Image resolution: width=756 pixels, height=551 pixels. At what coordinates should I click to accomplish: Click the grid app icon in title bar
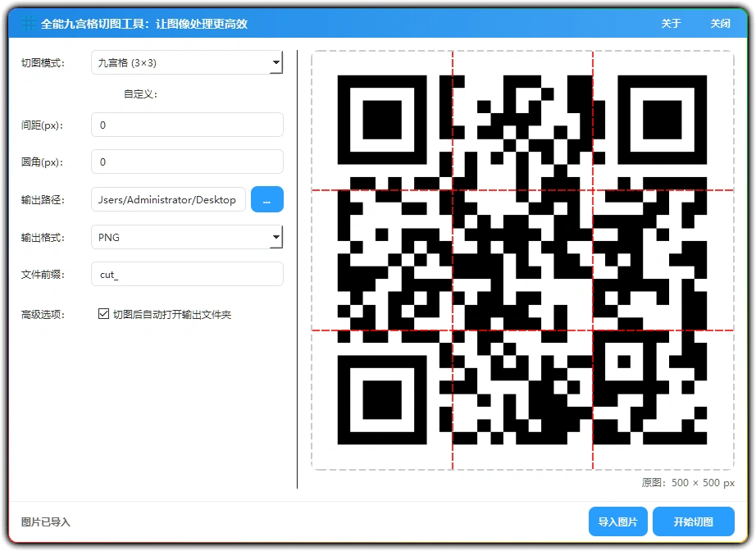(29, 23)
